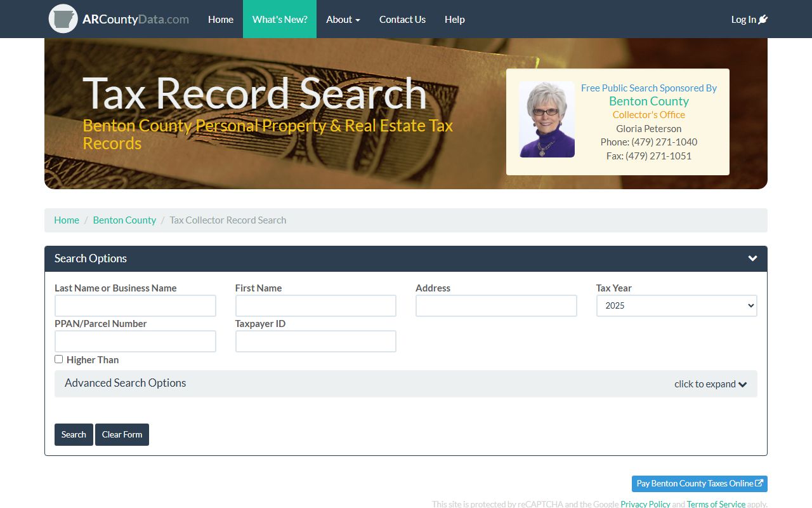The width and height of the screenshot is (812, 508).
Task: Open the About dropdown menu
Action: coord(343,19)
